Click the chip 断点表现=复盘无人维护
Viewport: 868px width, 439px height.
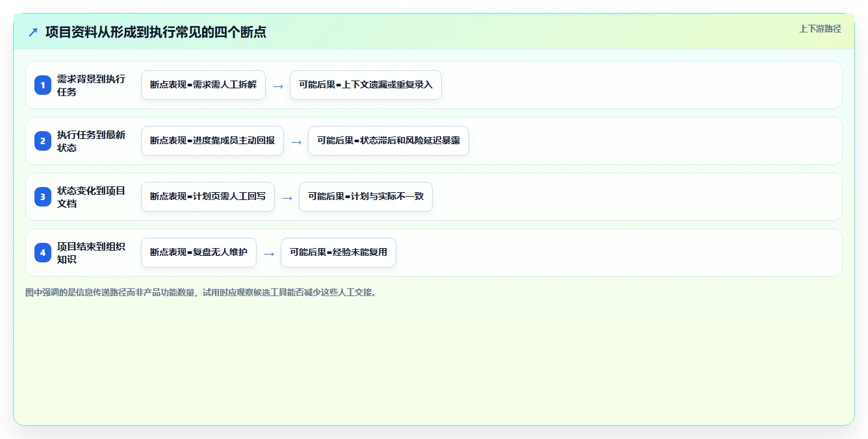tap(199, 253)
